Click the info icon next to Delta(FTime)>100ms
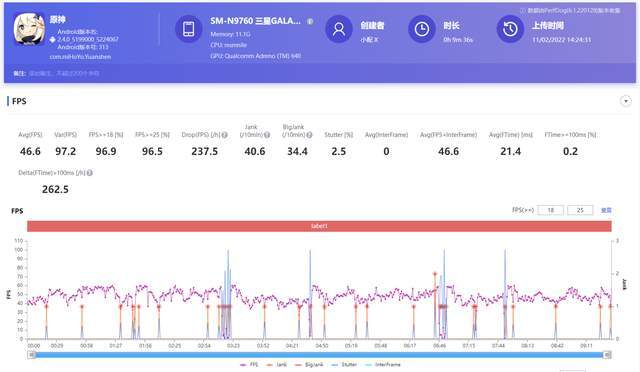This screenshot has height=372, width=640. [x=90, y=173]
